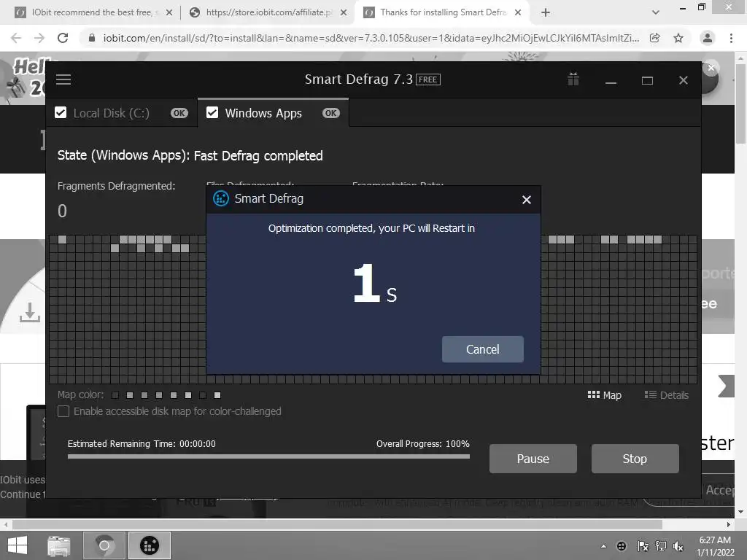Click the Smart Defrag taskbar icon

point(149,545)
